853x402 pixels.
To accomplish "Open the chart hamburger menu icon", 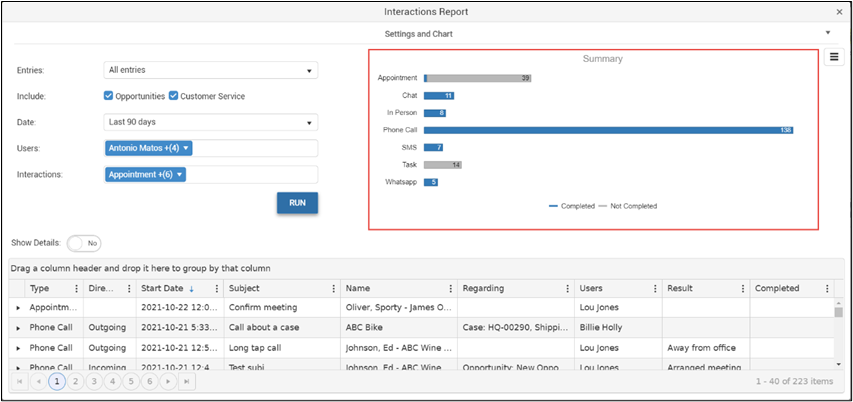I will (x=834, y=57).
